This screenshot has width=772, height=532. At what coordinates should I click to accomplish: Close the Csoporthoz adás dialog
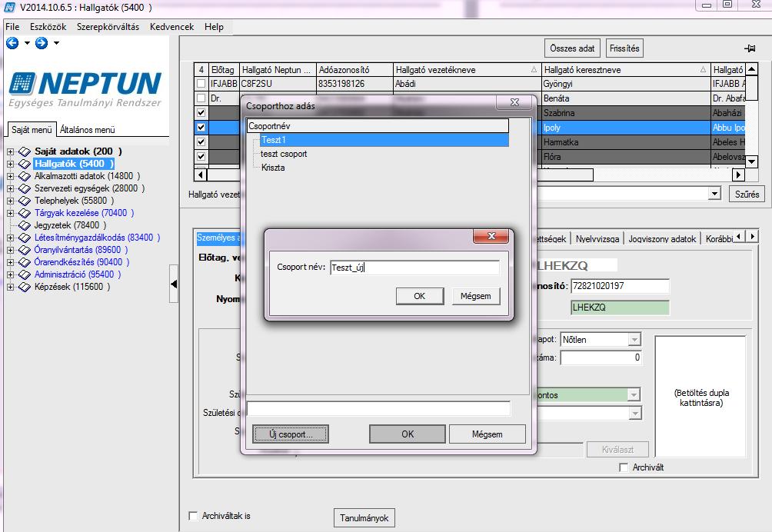(514, 102)
